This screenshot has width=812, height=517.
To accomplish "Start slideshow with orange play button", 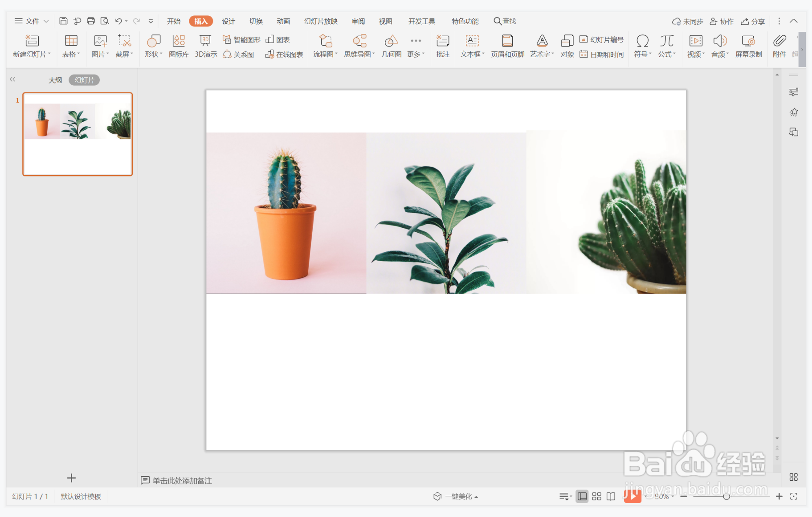I will pos(632,496).
